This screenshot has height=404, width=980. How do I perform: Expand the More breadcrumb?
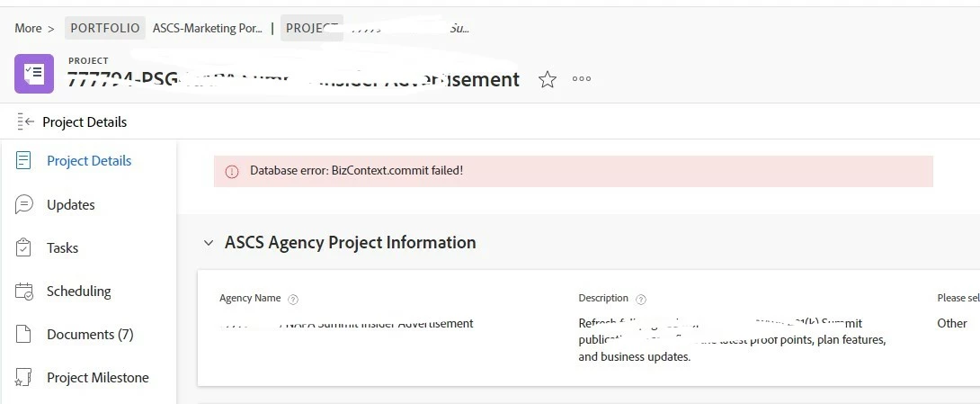pyautogui.click(x=28, y=28)
